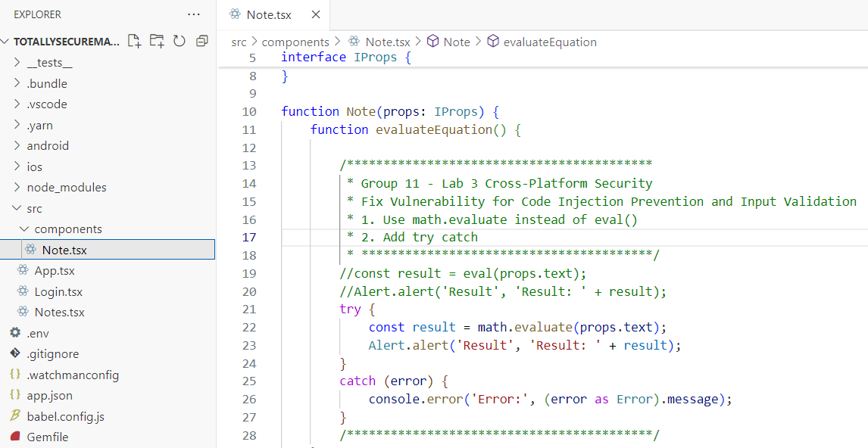
Task: Click braces icon beside .watchmanconfig
Action: point(15,375)
